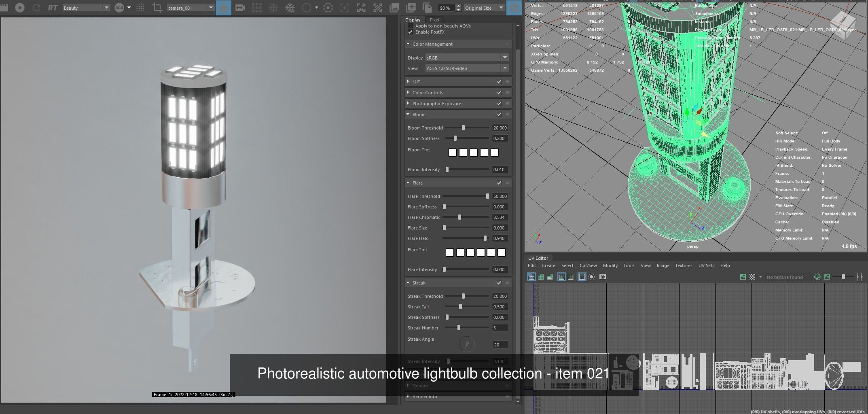The height and width of the screenshot is (414, 868).
Task: Open the camera_001 dropdown
Action: tap(191, 8)
